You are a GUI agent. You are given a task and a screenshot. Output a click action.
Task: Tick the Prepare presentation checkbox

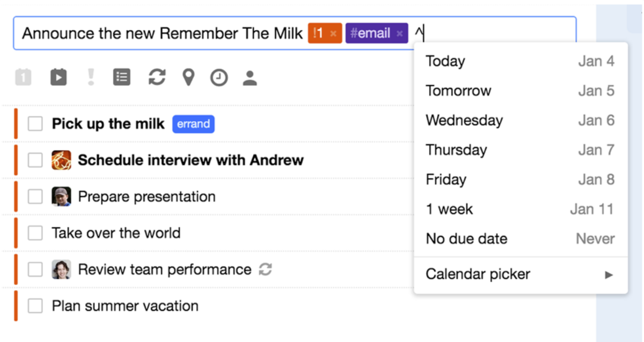35,197
